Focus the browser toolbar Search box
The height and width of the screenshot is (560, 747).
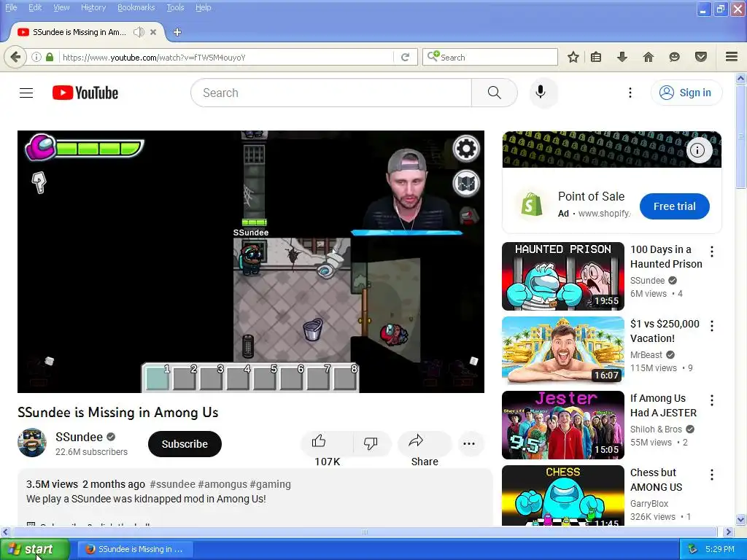[489, 57]
